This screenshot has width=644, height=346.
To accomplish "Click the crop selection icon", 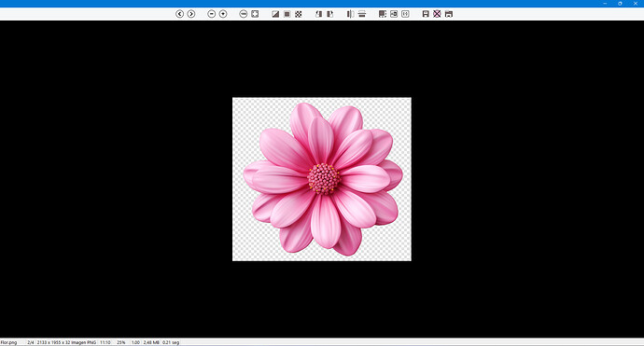I will 383,14.
